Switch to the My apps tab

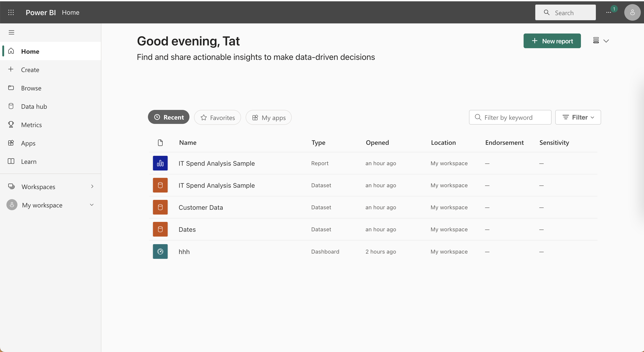pos(269,117)
